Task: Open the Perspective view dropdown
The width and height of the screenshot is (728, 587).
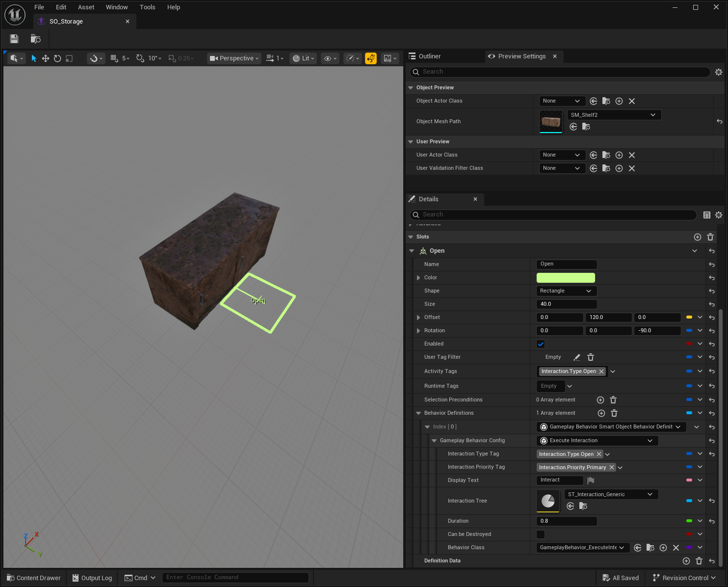Action: tap(234, 58)
